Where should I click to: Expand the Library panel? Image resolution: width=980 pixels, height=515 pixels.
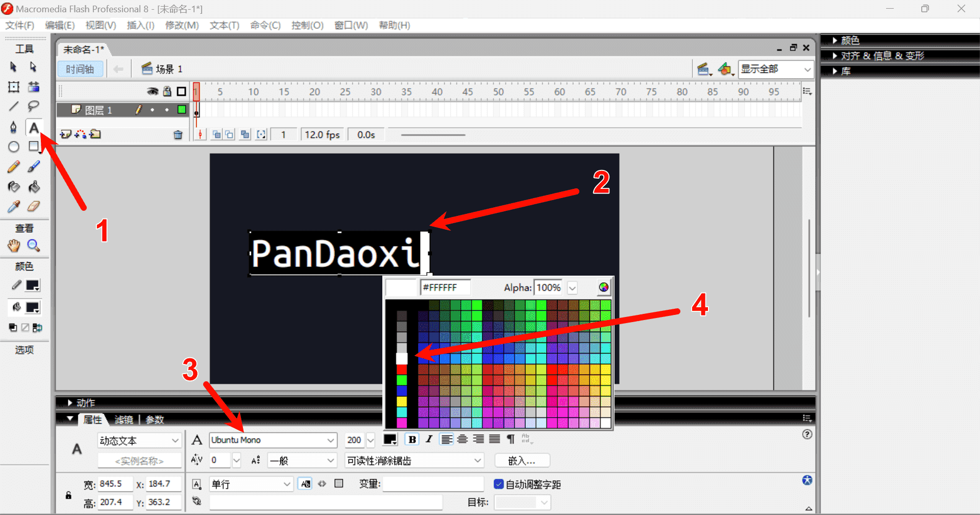pos(846,71)
